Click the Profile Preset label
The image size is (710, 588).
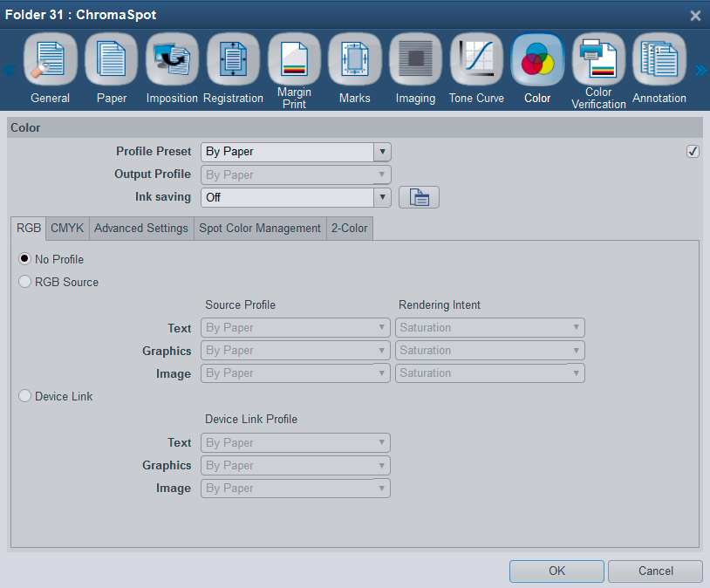154,151
